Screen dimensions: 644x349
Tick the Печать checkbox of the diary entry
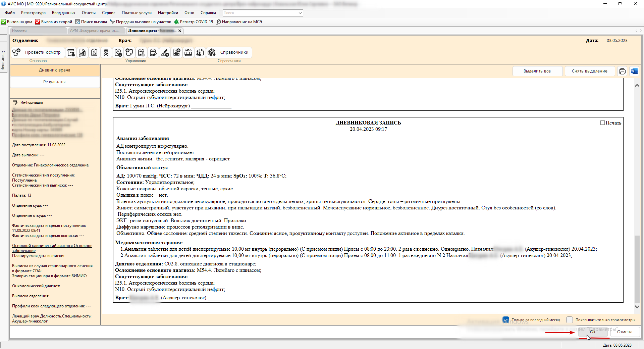(602, 123)
